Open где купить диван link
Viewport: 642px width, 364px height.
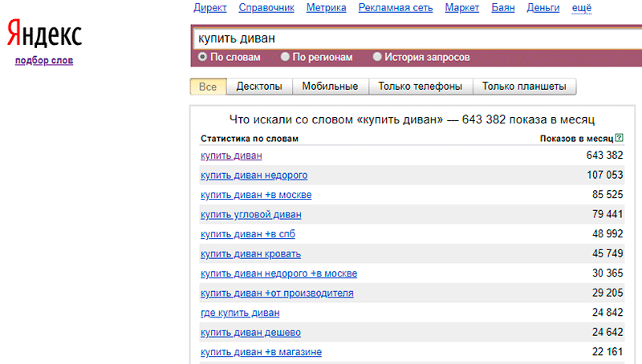[240, 313]
